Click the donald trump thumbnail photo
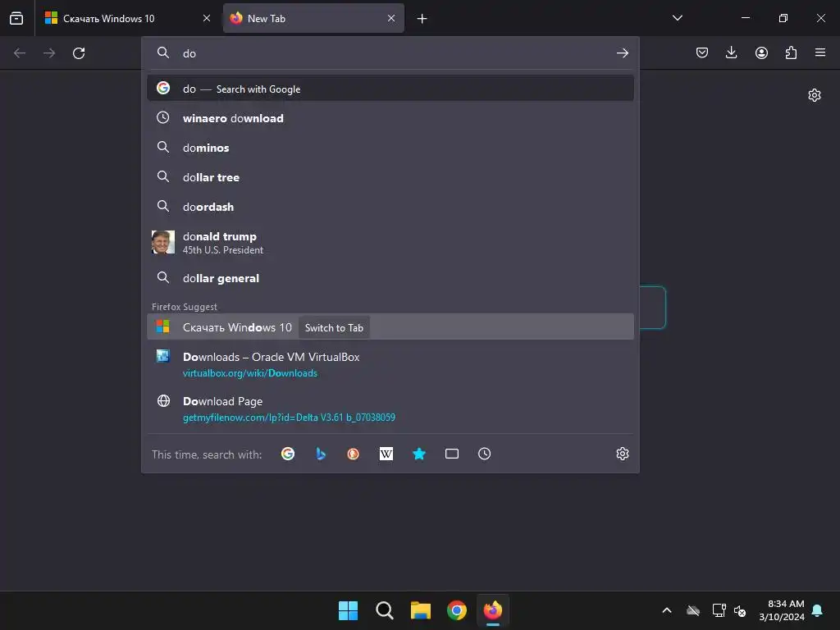This screenshot has width=840, height=630. (163, 242)
